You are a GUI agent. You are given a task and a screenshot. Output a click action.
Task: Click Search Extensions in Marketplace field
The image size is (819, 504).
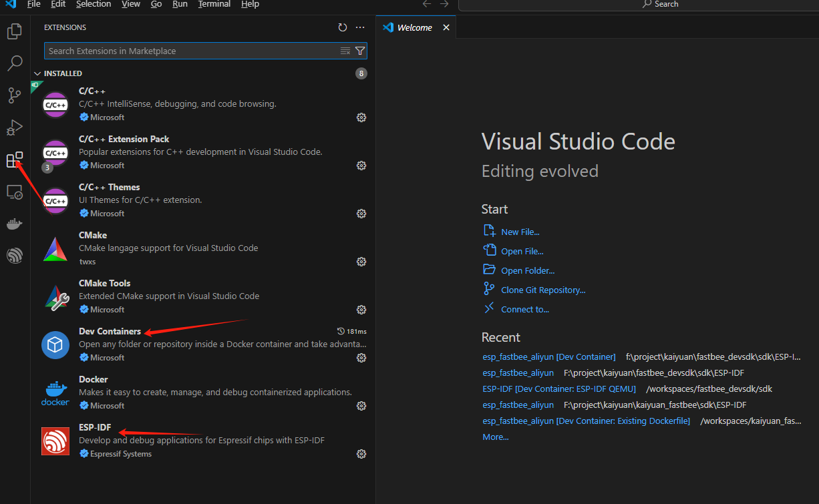190,51
